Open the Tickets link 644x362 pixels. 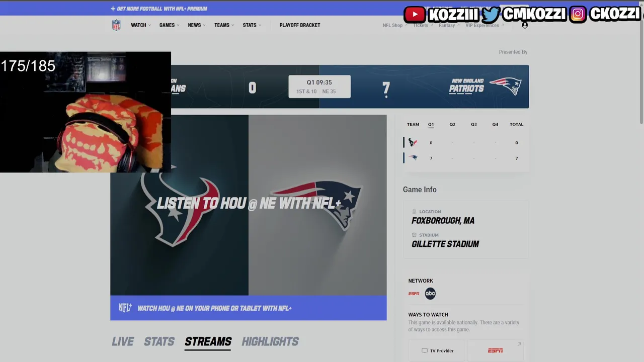(422, 25)
